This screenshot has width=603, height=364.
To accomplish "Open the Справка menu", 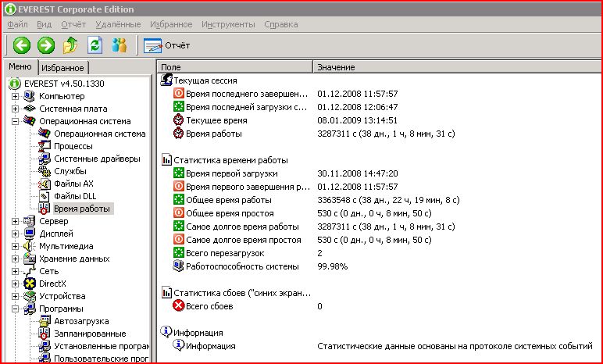I will (281, 24).
